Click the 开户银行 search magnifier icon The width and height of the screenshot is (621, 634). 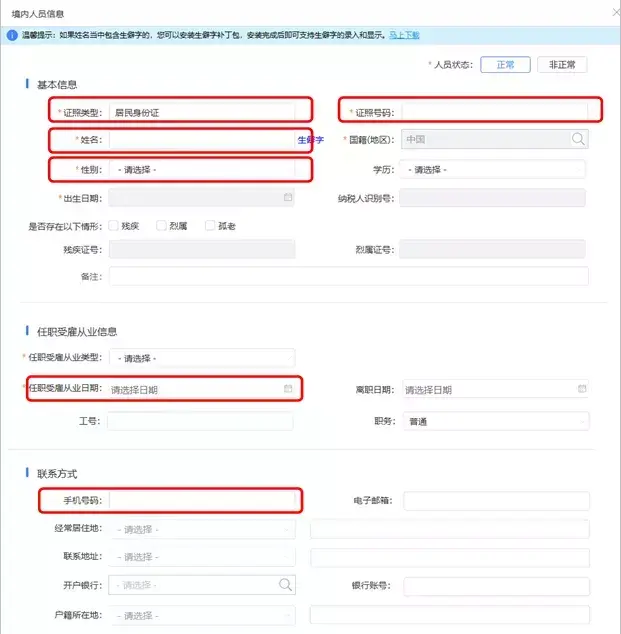click(x=285, y=585)
